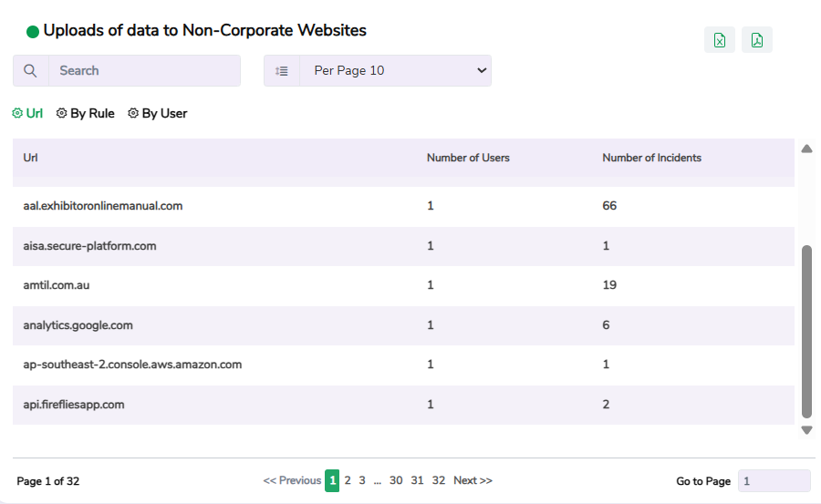The image size is (821, 504).
Task: Open the Per Page 10 dropdown
Action: pyautogui.click(x=395, y=71)
